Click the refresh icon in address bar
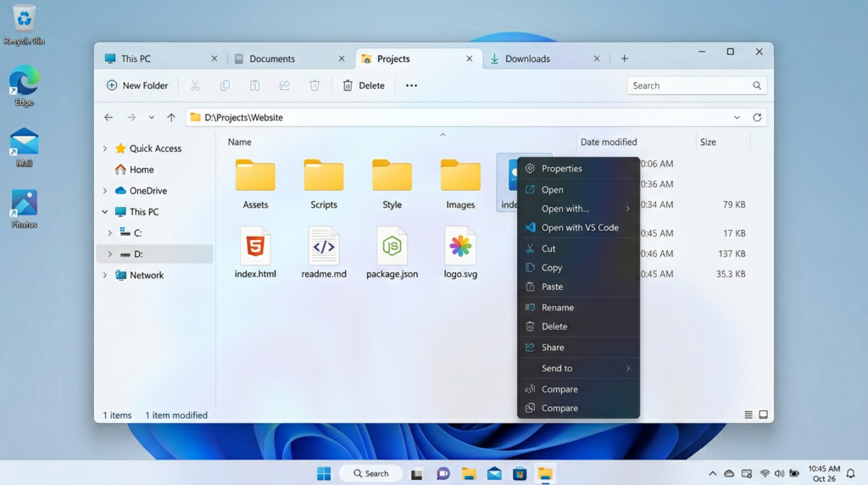The width and height of the screenshot is (868, 485). click(757, 118)
